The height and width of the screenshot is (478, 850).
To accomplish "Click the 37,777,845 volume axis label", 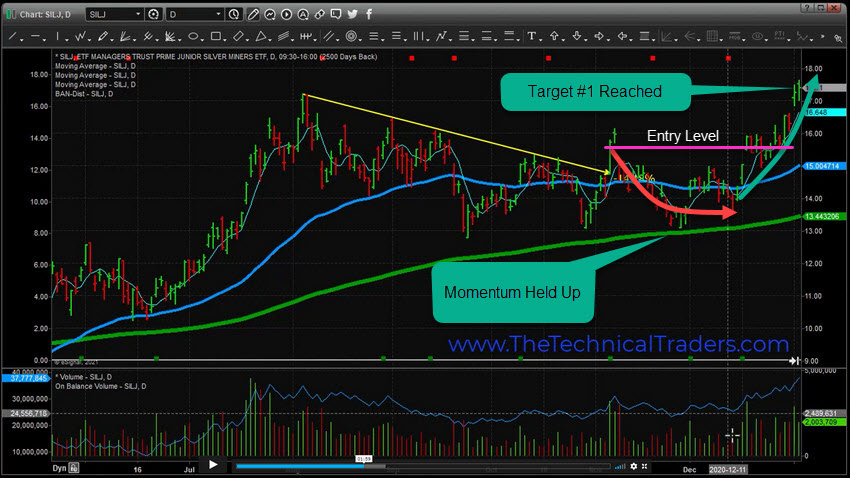I will (26, 378).
